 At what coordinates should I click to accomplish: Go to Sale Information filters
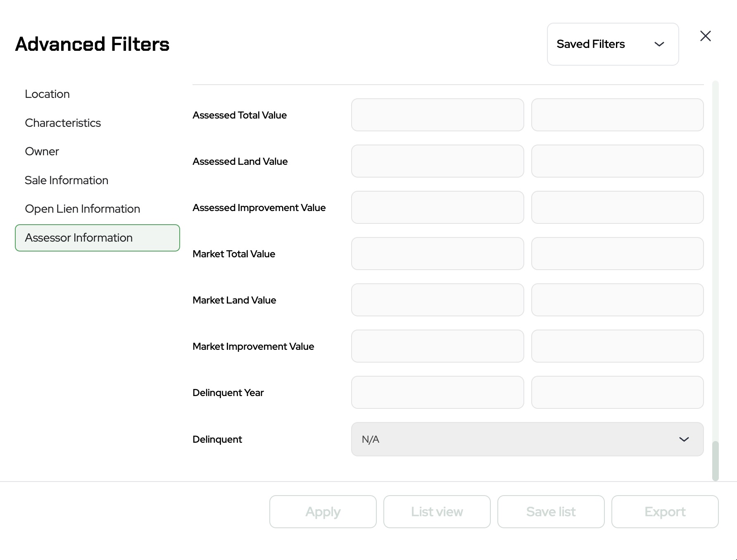67,180
